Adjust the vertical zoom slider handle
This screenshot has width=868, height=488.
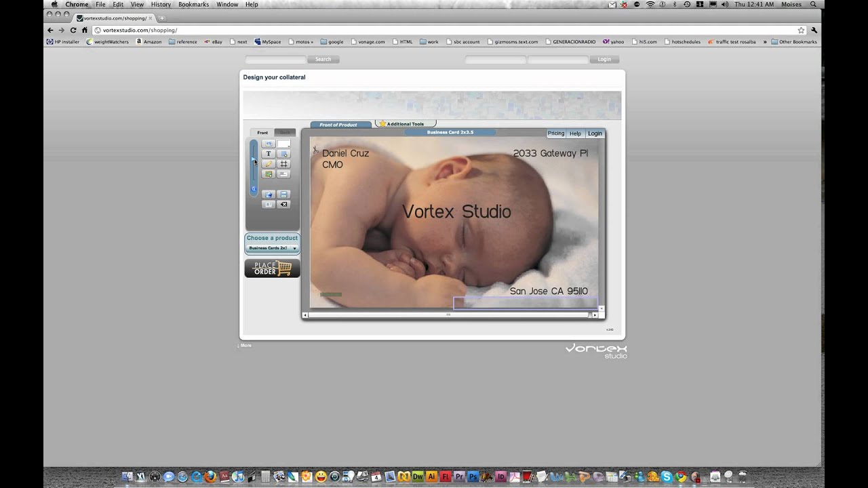pyautogui.click(x=254, y=161)
